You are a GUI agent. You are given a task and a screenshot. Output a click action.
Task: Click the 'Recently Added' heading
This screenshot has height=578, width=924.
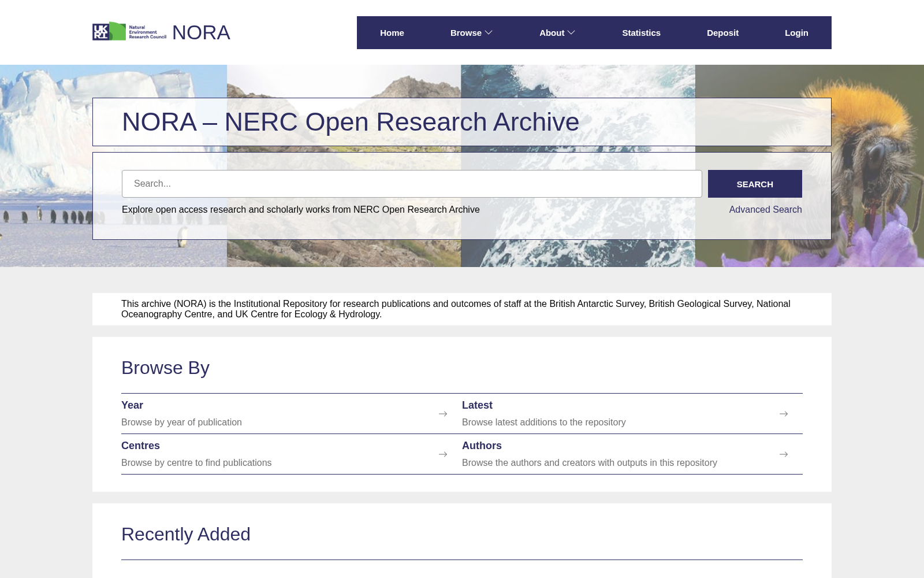pyautogui.click(x=186, y=534)
